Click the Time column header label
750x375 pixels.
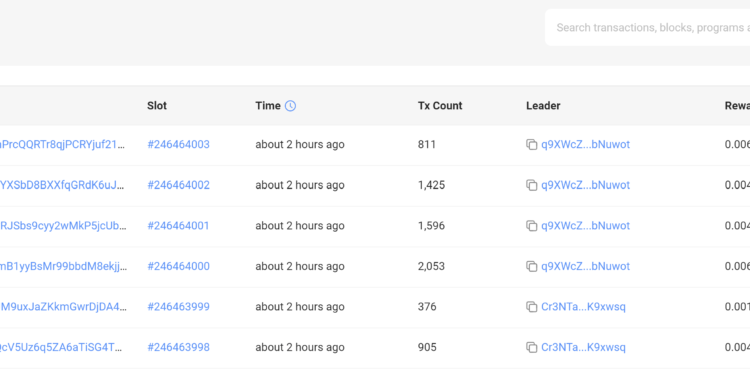[268, 106]
